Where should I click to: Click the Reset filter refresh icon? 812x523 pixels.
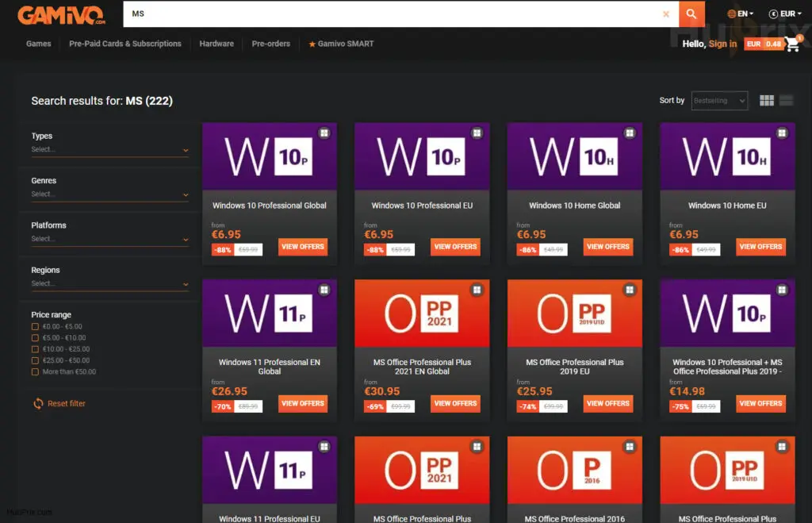coord(38,403)
